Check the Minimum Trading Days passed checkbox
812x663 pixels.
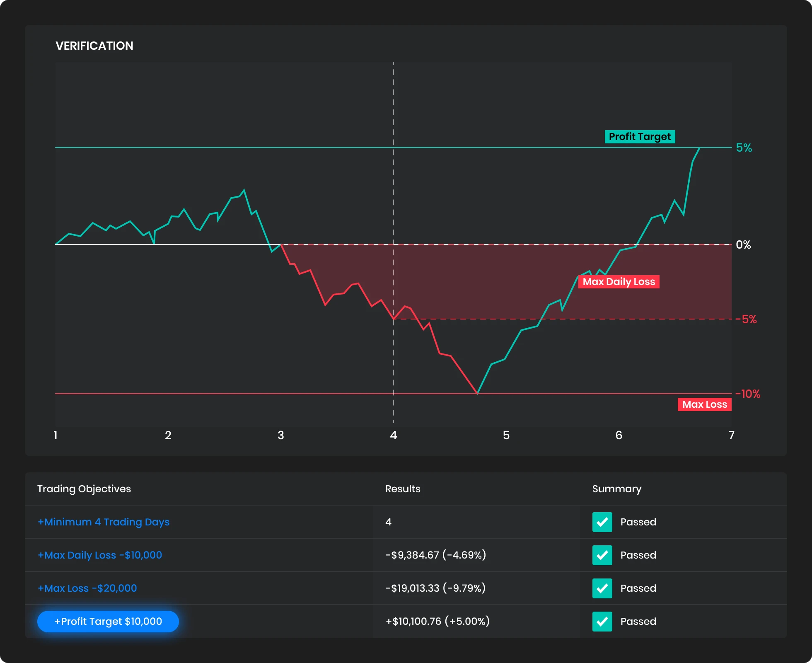click(x=602, y=522)
